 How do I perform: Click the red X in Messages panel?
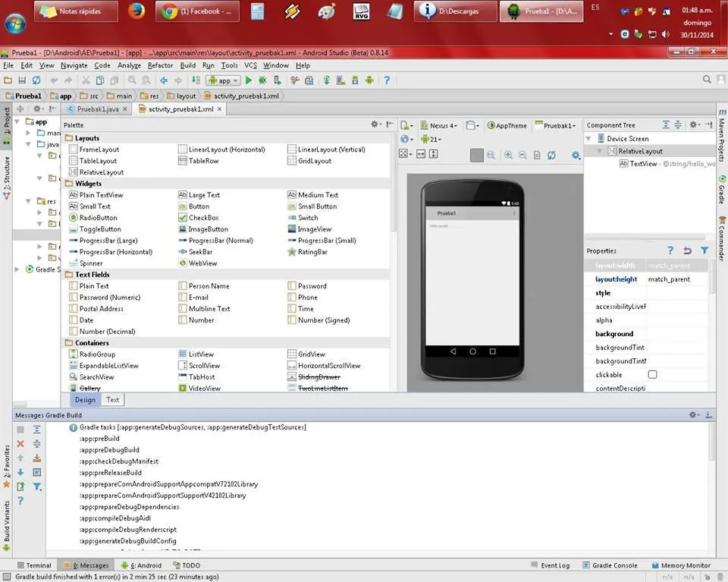[20, 444]
